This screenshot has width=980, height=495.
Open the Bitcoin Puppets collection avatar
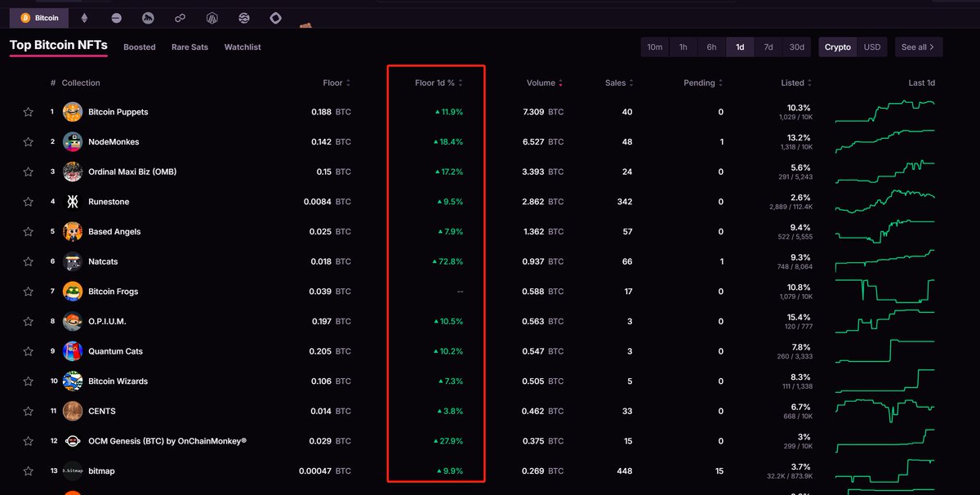click(73, 112)
